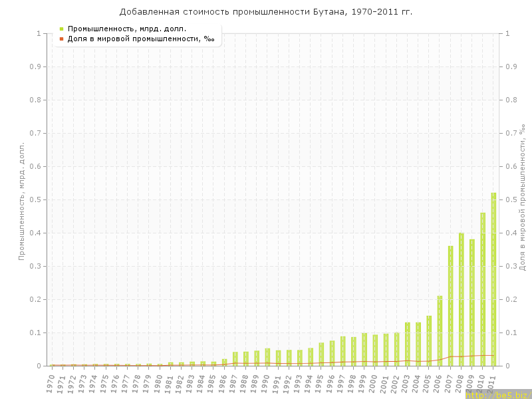Select the green bar for year 2010
The height and width of the screenshot is (399, 532).
[483, 289]
